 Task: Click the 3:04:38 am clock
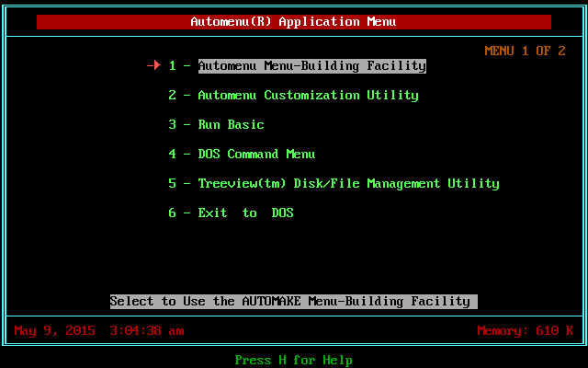pyautogui.click(x=147, y=331)
